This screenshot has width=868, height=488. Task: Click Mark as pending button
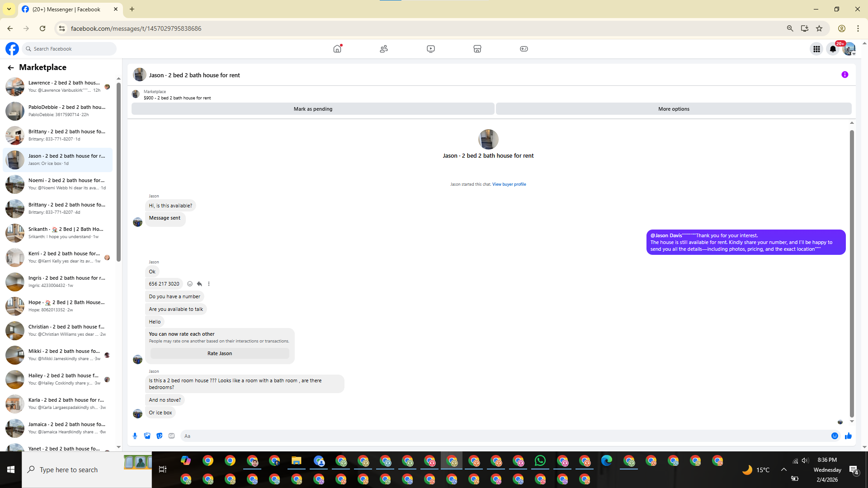[313, 109]
